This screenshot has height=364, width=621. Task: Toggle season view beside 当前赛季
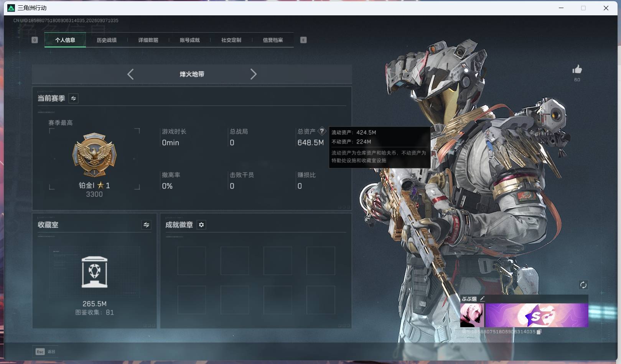point(73,98)
